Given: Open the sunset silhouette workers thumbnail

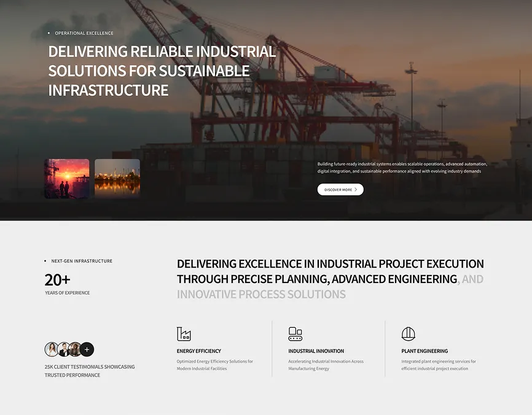Looking at the screenshot, I should [x=67, y=179].
